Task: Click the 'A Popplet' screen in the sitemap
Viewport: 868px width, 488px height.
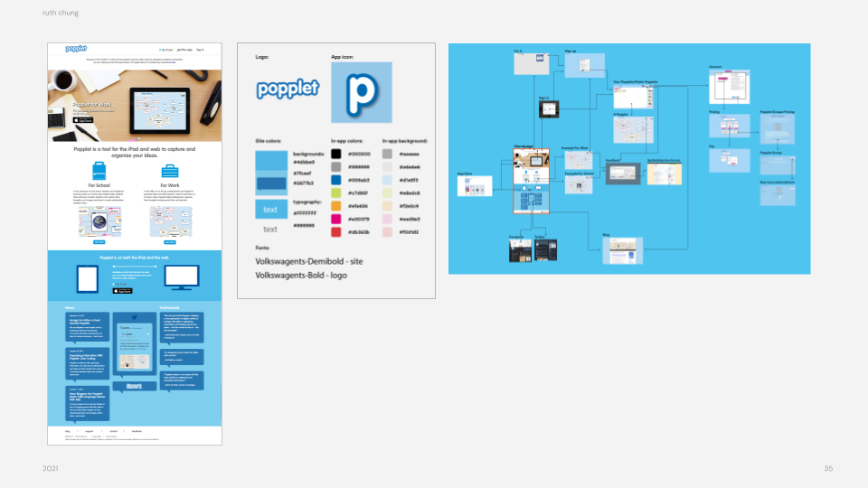Action: (633, 130)
